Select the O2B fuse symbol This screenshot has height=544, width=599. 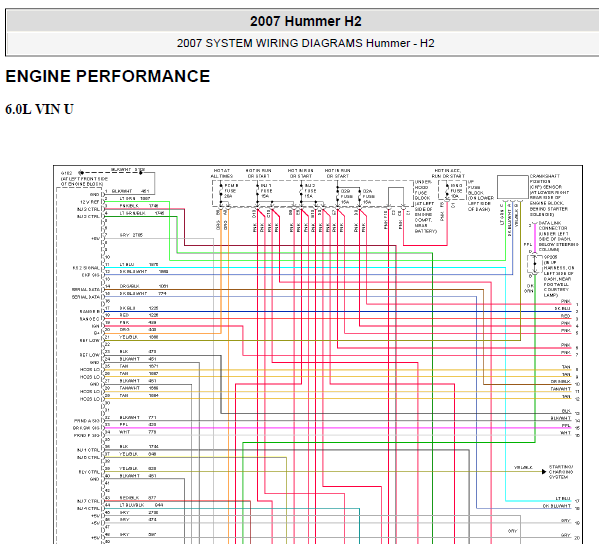tap(337, 196)
